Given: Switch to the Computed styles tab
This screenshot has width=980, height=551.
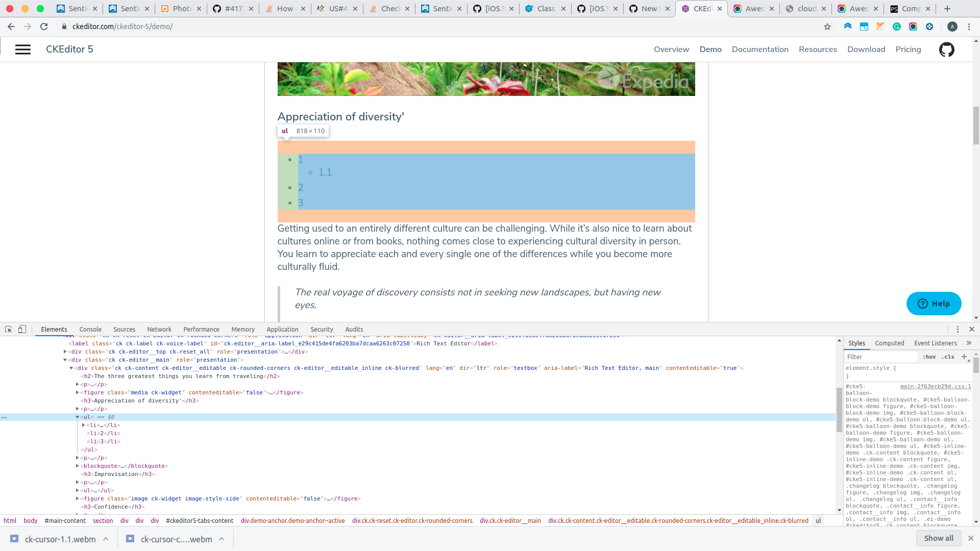Looking at the screenshot, I should (x=890, y=343).
